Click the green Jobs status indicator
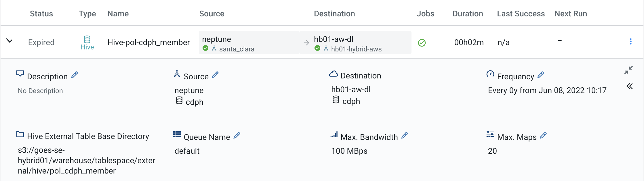 click(422, 42)
